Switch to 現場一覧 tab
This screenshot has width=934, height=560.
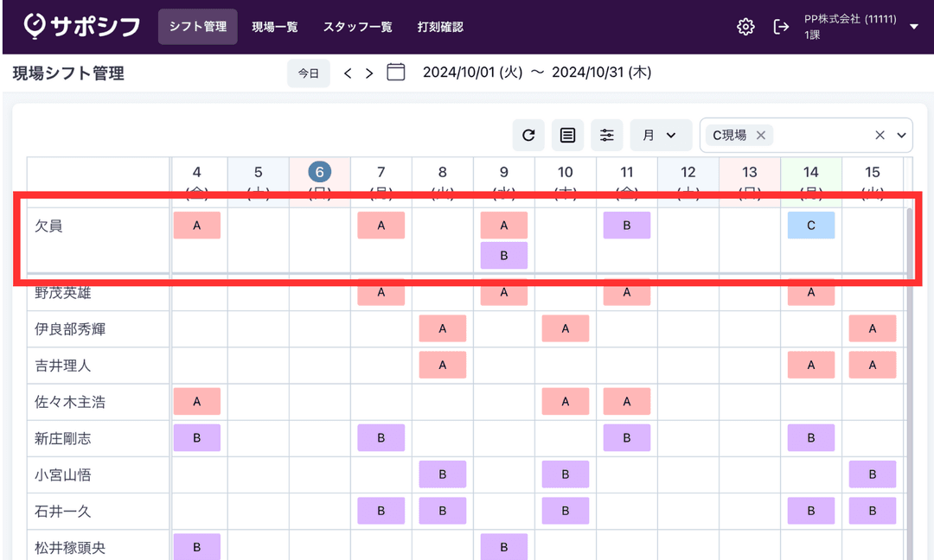coord(275,27)
